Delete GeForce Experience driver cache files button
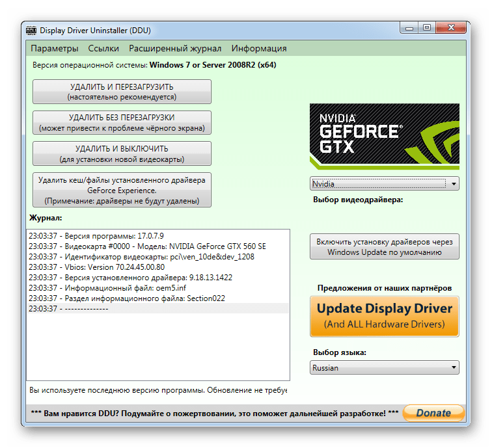492x448 pixels. (122, 190)
